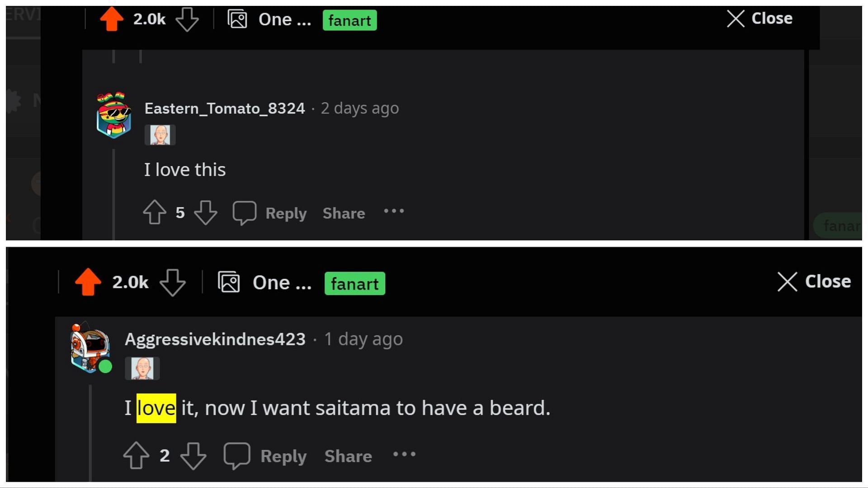Click the comment bubble icon under Eastern_Tomato_8324's comment

tap(244, 212)
